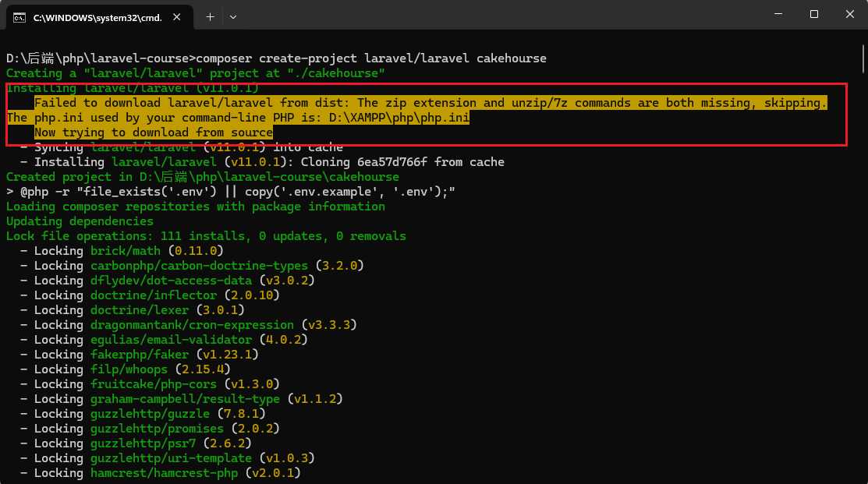Click the guzzlehttp/promises line
This screenshot has height=484, width=868.
pyautogui.click(x=150, y=429)
